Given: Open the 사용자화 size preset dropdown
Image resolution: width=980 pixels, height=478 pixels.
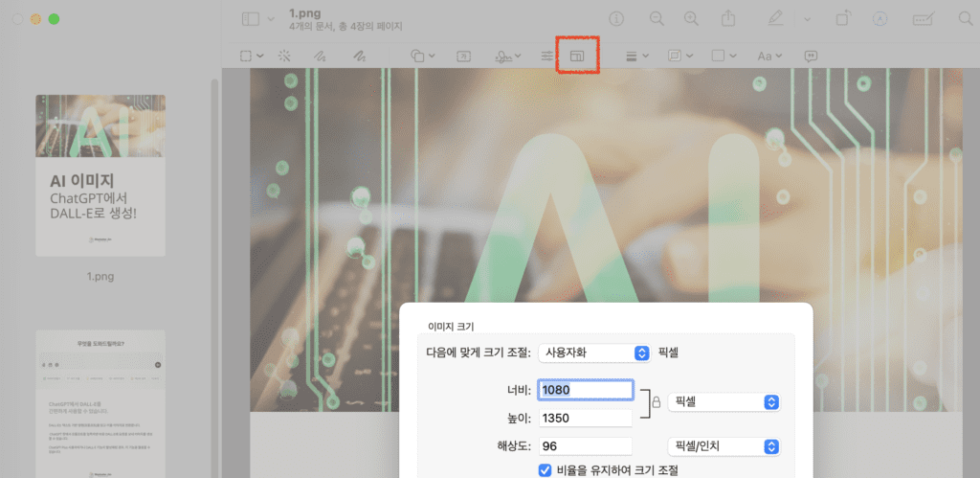Looking at the screenshot, I should 594,353.
